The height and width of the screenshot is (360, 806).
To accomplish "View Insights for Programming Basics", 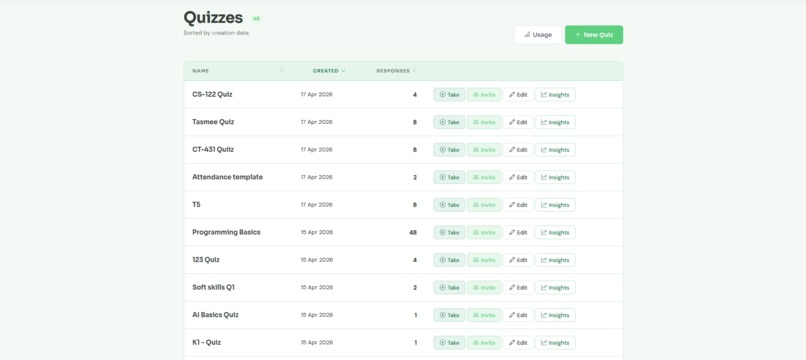I will click(x=555, y=232).
